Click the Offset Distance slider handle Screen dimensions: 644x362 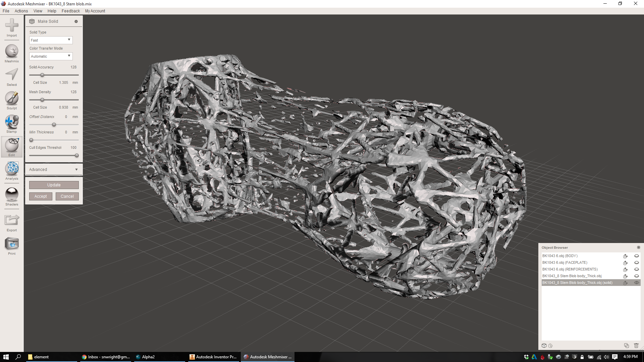[x=54, y=125]
